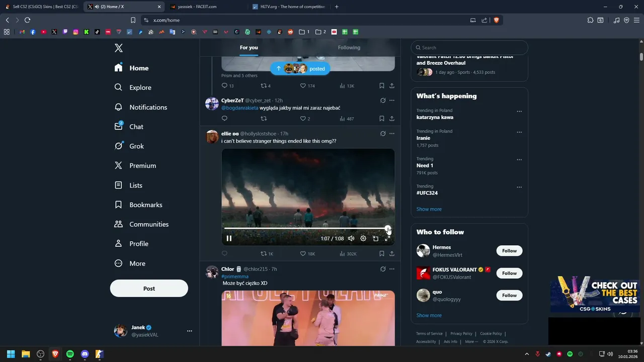Click the new posts 'posted' pill
The height and width of the screenshot is (362, 644).
[300, 68]
